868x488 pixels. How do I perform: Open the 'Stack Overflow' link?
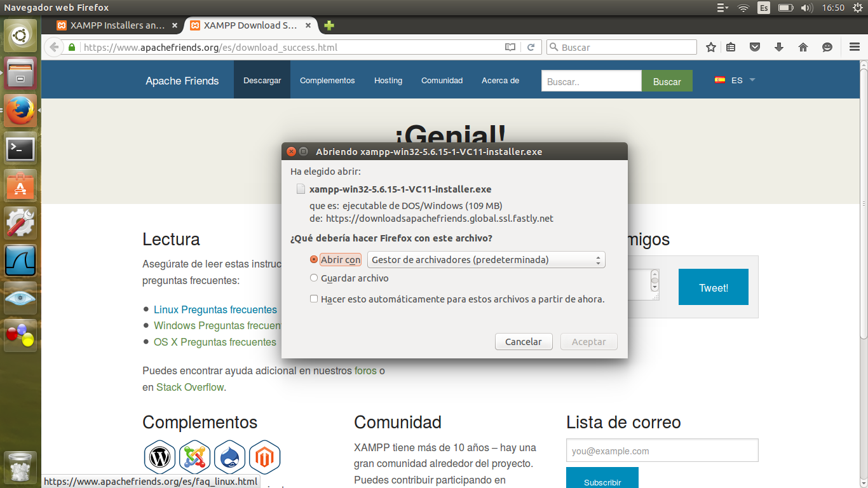[190, 387]
